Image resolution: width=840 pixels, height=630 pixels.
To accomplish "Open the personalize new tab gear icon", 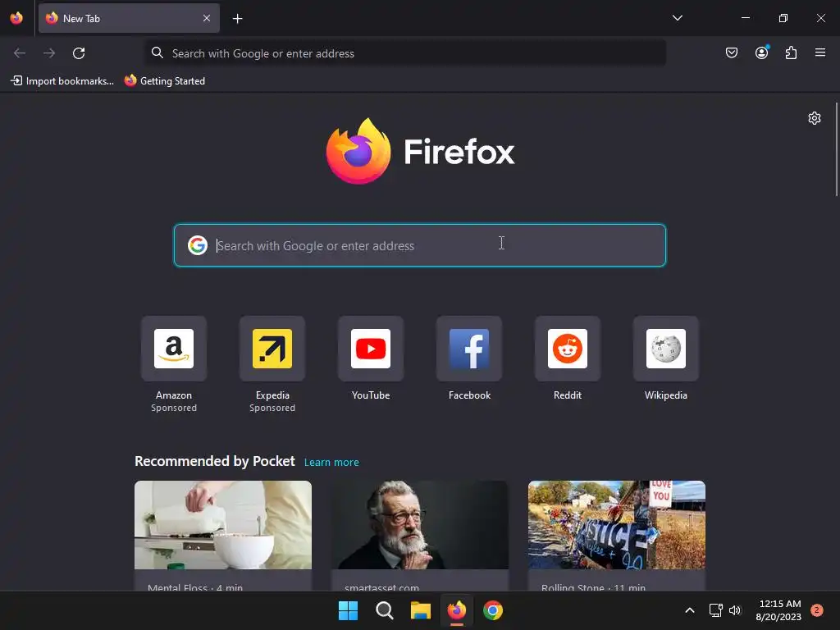I will 815,118.
